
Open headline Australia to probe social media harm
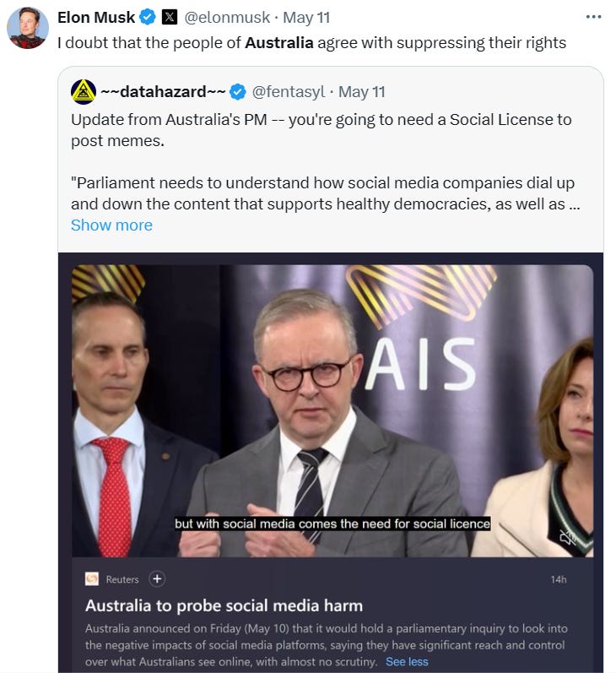224,605
